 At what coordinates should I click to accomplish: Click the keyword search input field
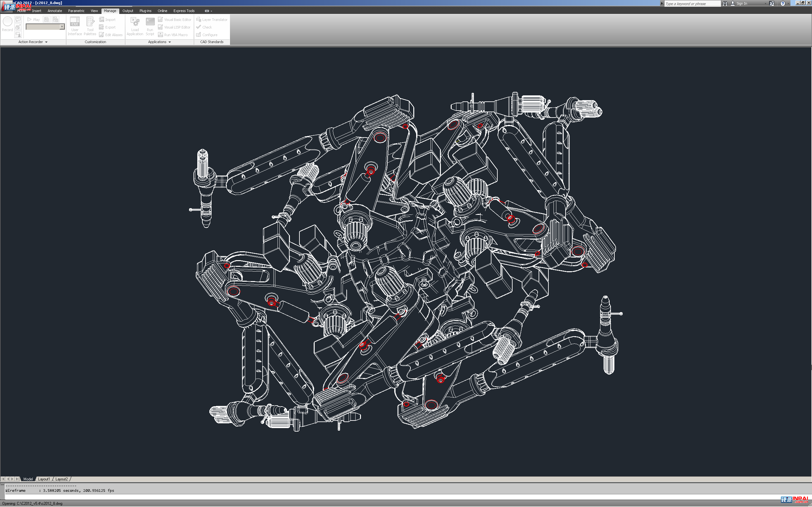point(692,3)
